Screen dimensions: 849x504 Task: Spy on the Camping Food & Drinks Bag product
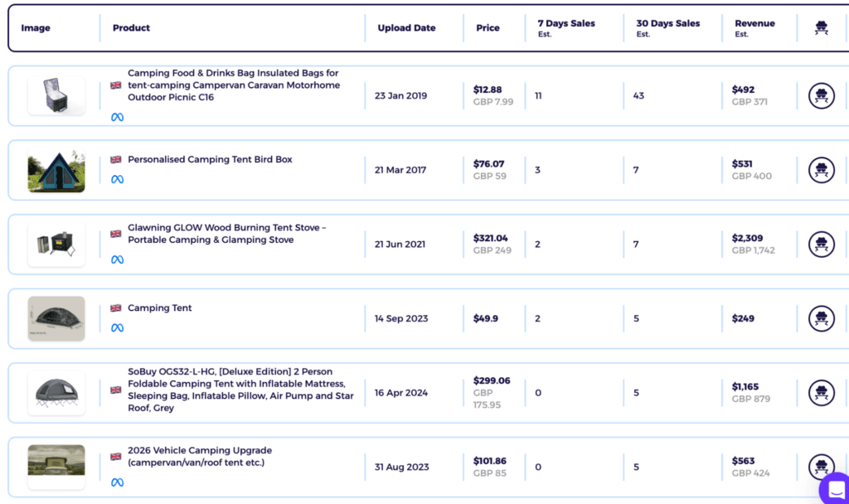[821, 95]
